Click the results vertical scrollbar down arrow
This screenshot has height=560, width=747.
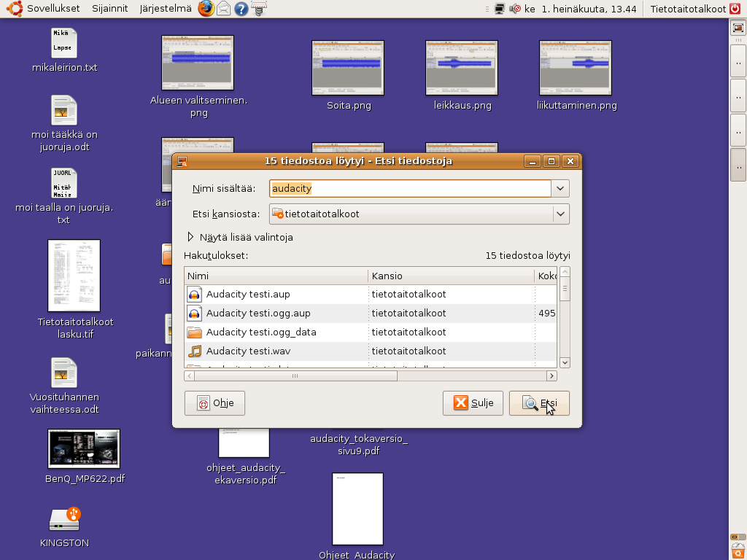[x=565, y=362]
